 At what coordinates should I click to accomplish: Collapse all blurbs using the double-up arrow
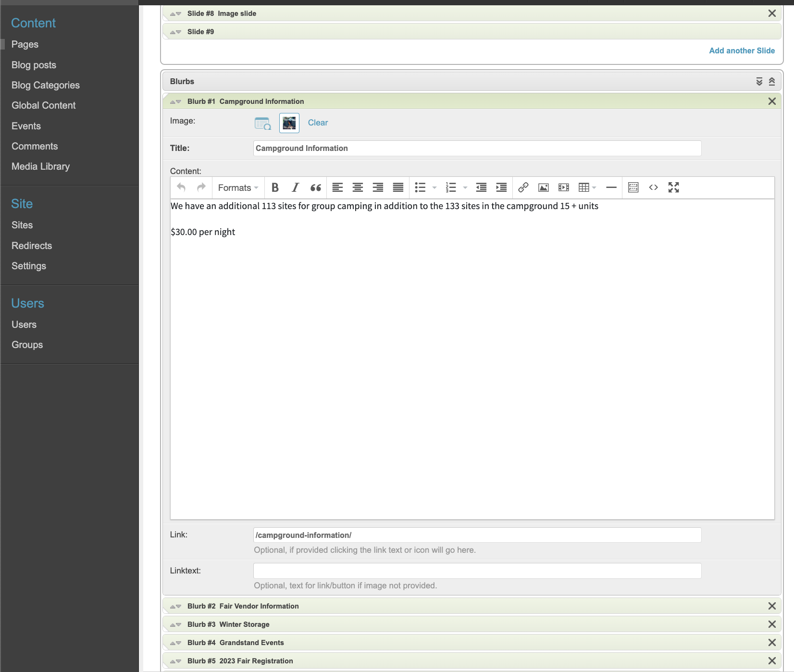772,82
